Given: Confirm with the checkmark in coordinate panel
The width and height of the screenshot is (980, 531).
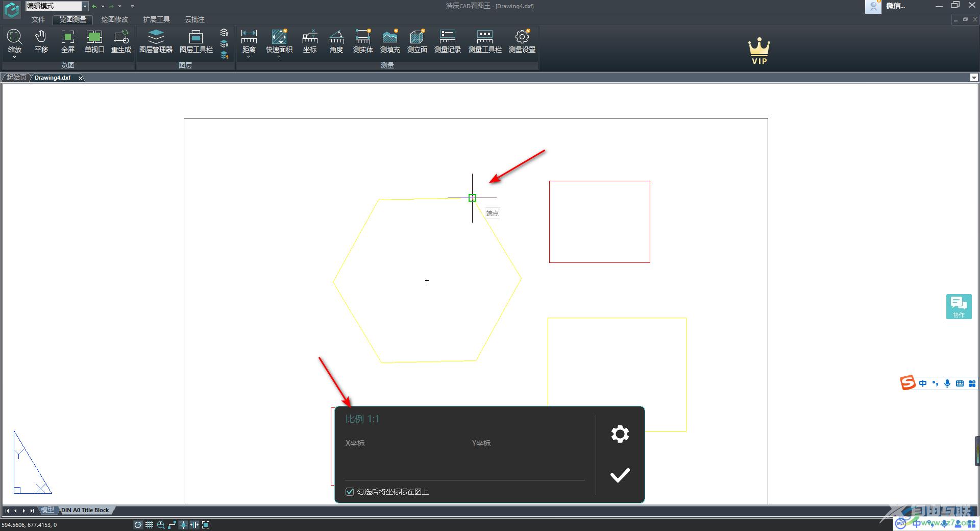Looking at the screenshot, I should coord(620,475).
